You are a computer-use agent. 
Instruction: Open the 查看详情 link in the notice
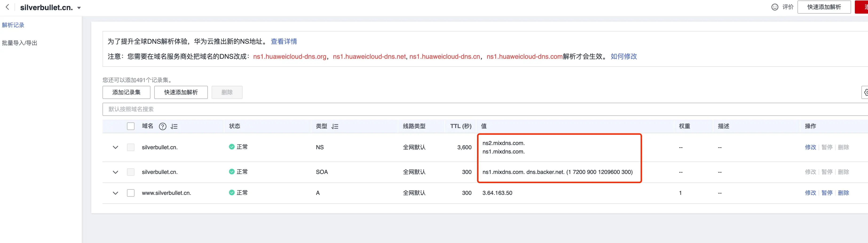[x=284, y=41]
